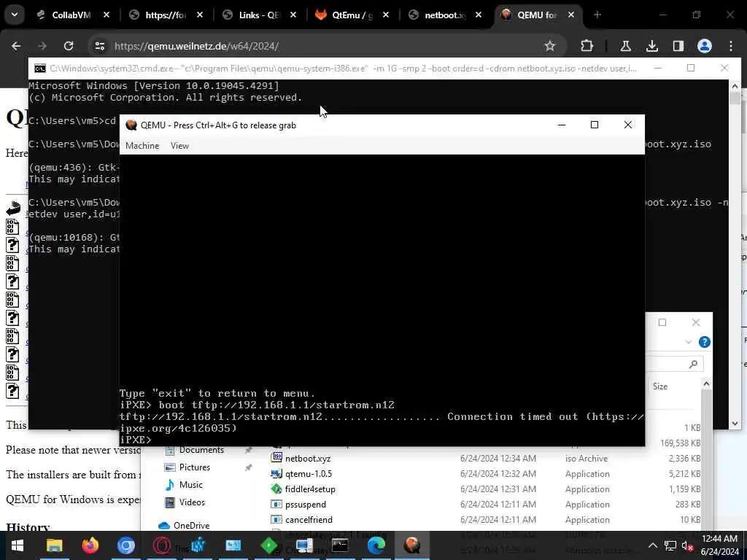The width and height of the screenshot is (747, 560).
Task: Click the Explorer search magnifier icon
Action: pos(693,365)
